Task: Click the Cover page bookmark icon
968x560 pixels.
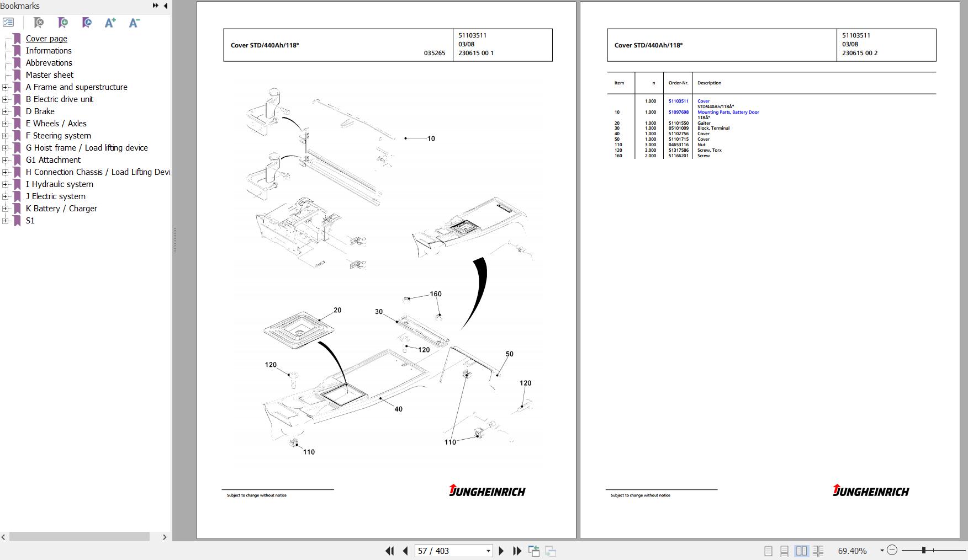Action: point(17,39)
